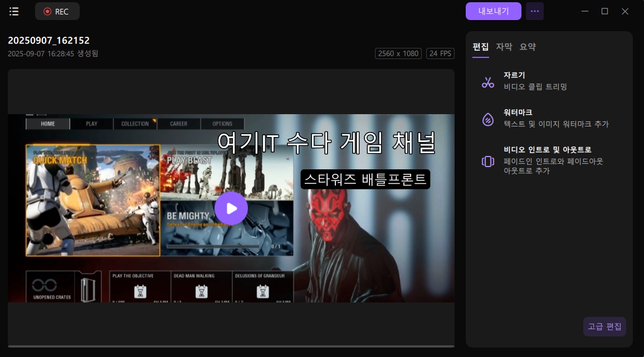
Task: Click the 2560 x 1080 resolution badge
Action: point(398,53)
